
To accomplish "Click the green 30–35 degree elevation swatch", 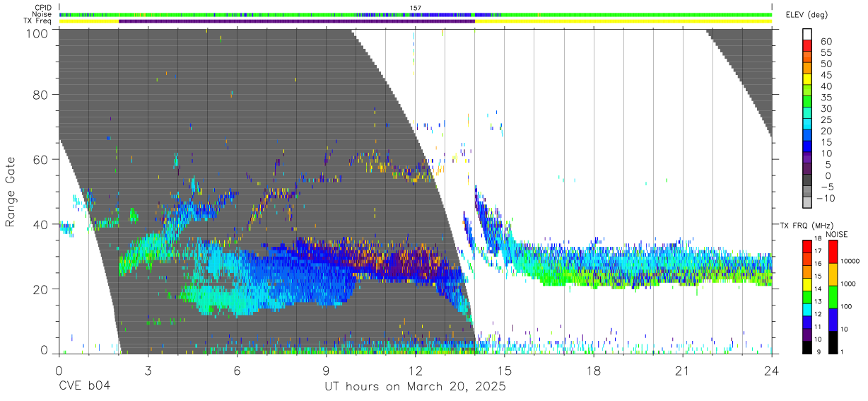I will (x=807, y=103).
